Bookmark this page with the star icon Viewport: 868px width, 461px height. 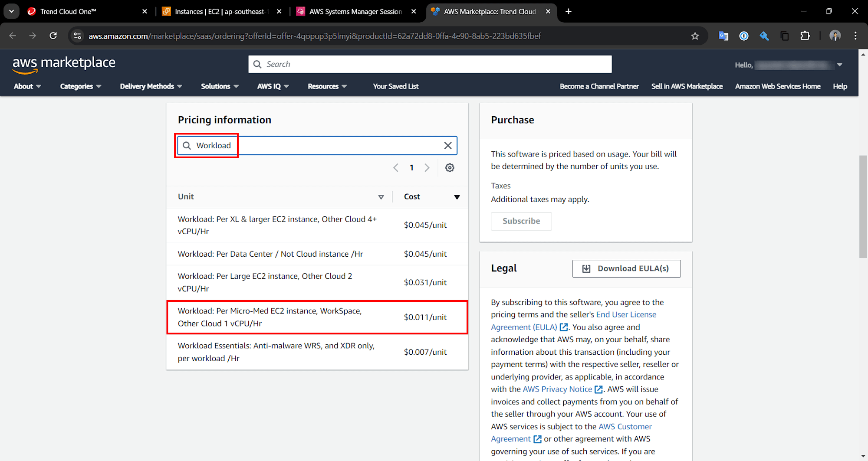695,36
